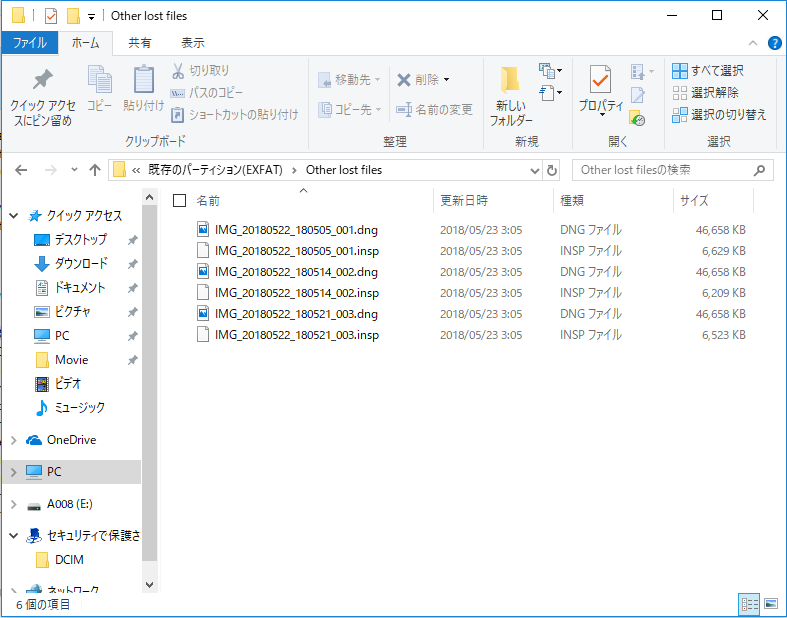Image resolution: width=787 pixels, height=618 pixels.
Task: Open the address bar history dropdown
Action: click(x=532, y=170)
